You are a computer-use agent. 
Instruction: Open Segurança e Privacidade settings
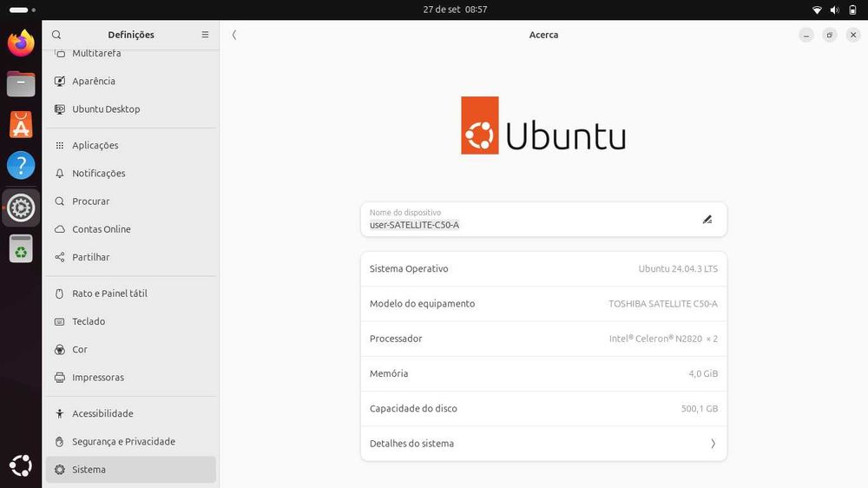pyautogui.click(x=131, y=441)
